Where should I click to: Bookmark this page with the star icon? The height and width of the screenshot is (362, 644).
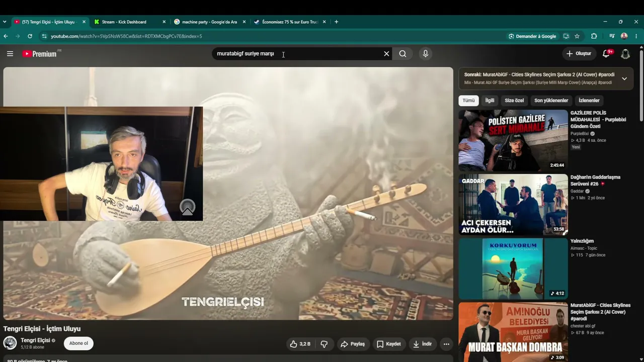577,36
